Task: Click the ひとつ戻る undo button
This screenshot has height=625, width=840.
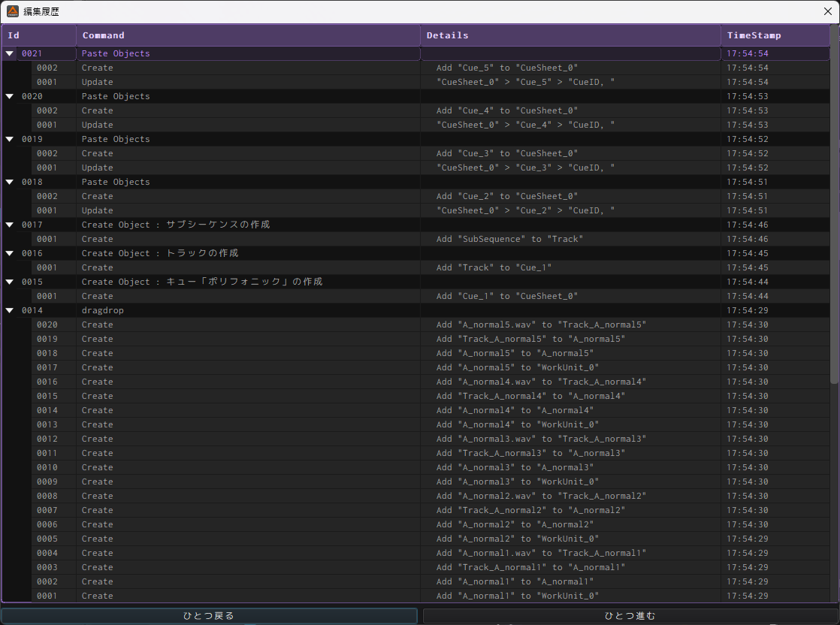Action: pyautogui.click(x=209, y=616)
